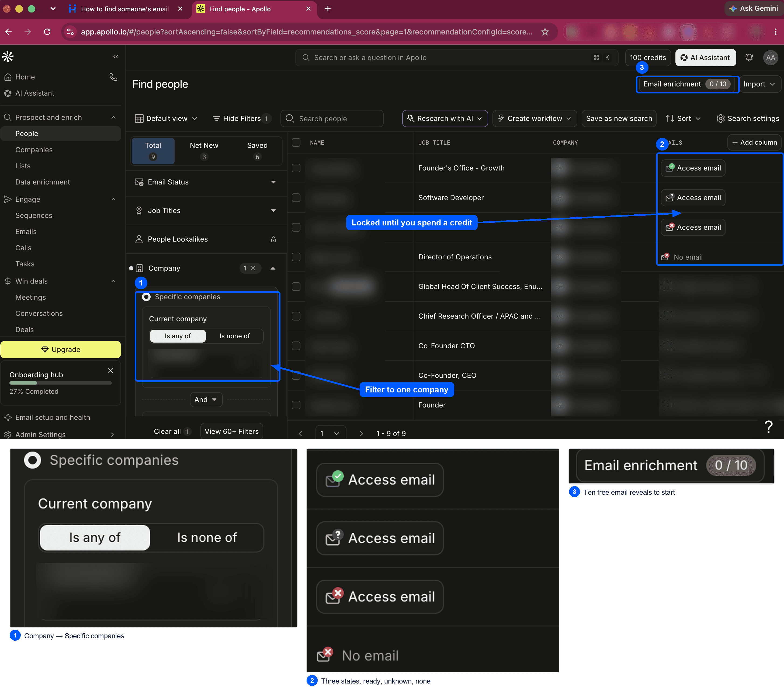Viewport: 784px width, 697px height.
Task: Check the Director of Operations row
Action: click(296, 257)
